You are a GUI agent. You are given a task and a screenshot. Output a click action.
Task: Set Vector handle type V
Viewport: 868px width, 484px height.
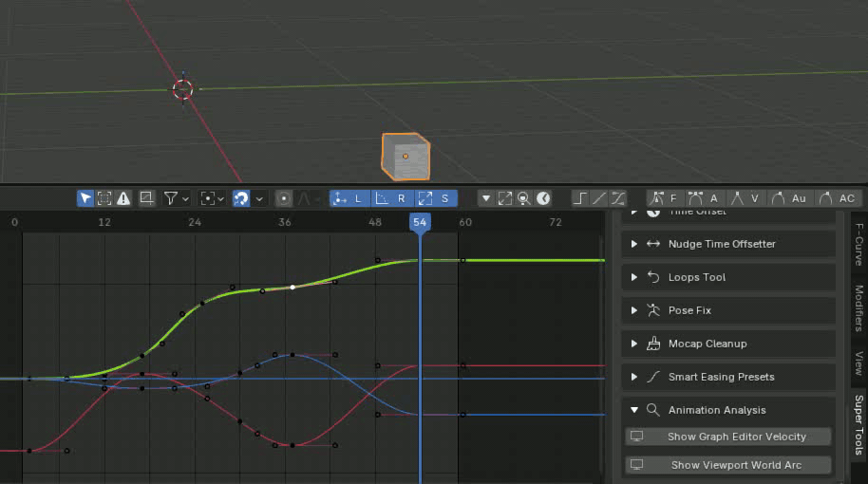745,198
